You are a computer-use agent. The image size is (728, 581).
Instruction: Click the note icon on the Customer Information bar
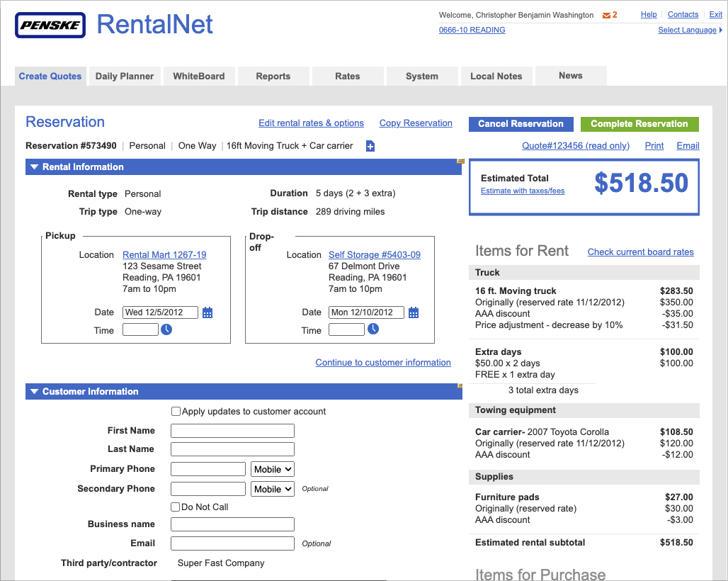coord(460,385)
